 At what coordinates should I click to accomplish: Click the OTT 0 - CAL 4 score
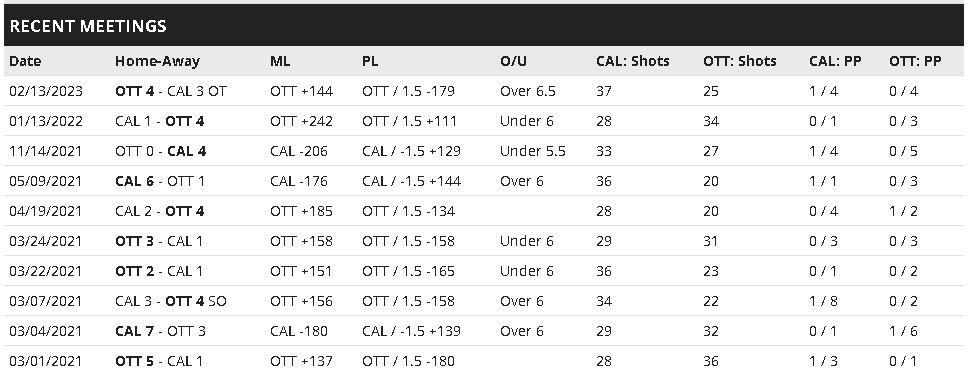161,151
